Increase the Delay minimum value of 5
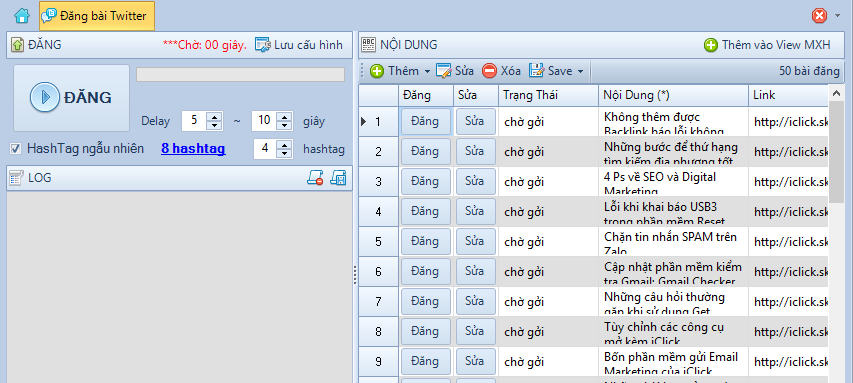This screenshot has width=853, height=383. point(215,117)
